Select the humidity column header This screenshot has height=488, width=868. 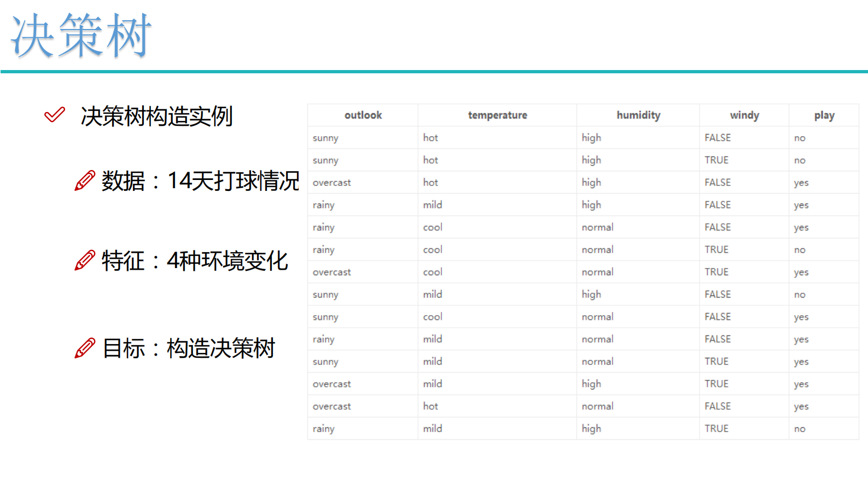point(638,115)
